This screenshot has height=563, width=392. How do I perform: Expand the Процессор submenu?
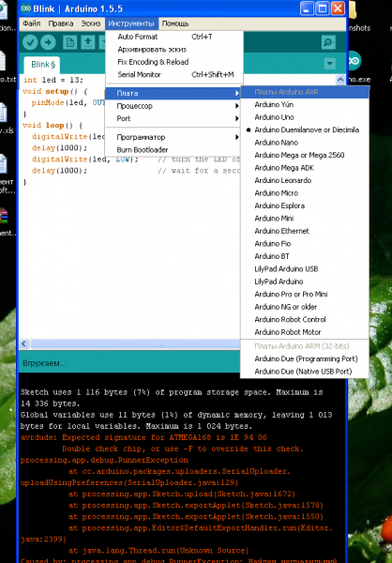point(173,106)
